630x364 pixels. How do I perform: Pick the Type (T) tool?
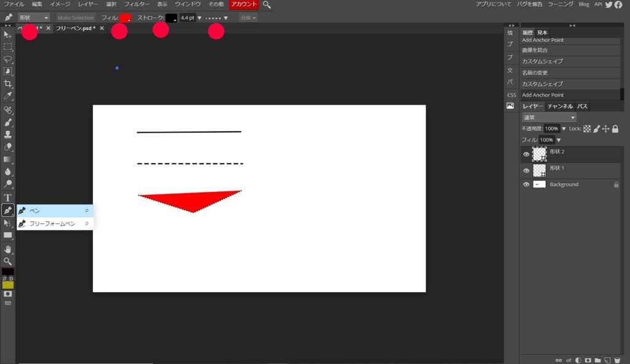click(x=8, y=197)
